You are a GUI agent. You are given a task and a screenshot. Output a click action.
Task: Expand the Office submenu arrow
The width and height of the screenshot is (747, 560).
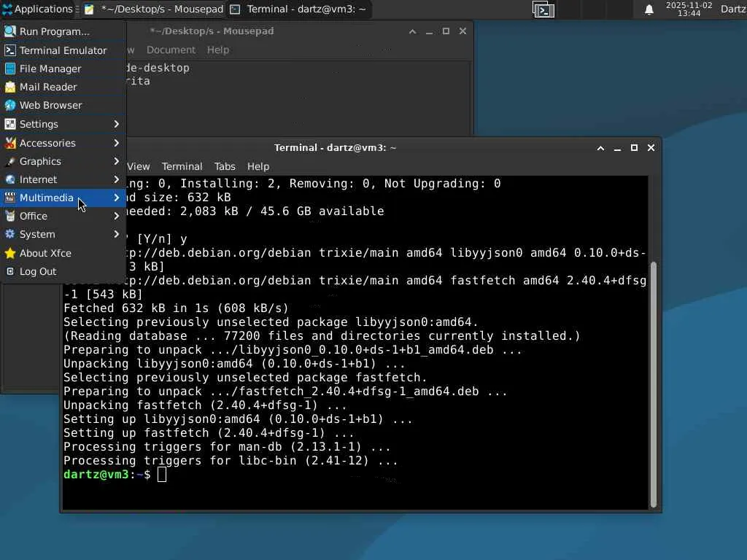(x=116, y=216)
